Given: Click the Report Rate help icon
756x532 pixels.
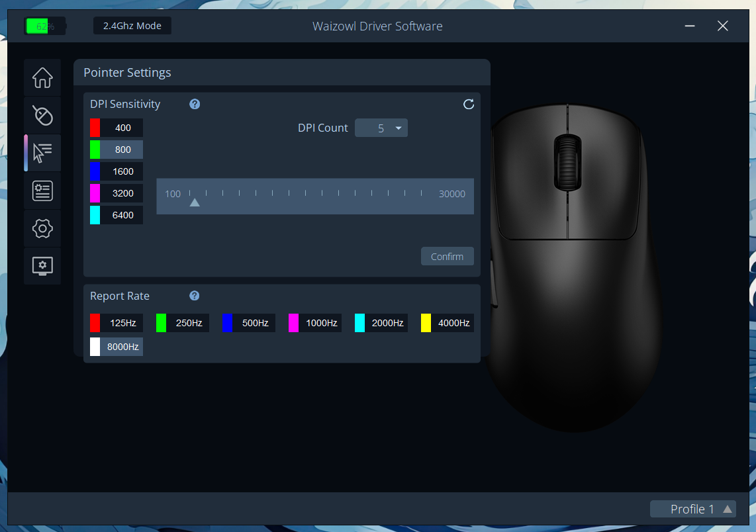Looking at the screenshot, I should tap(195, 296).
